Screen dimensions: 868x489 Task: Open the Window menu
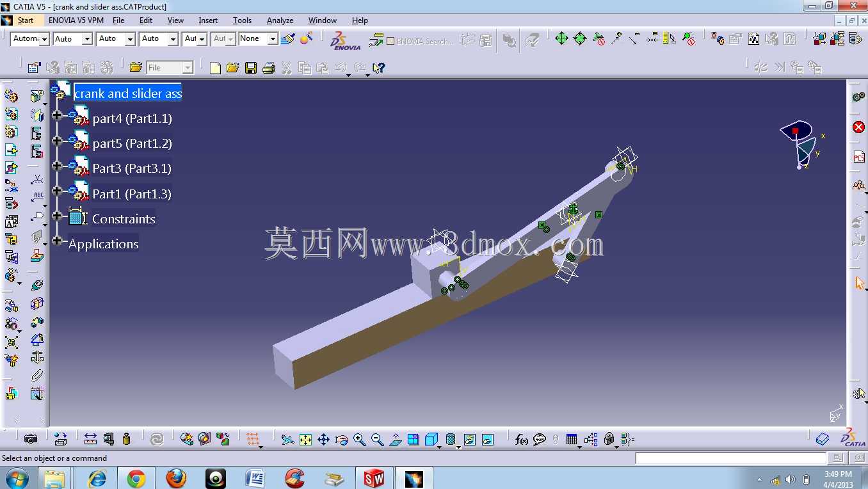point(323,20)
